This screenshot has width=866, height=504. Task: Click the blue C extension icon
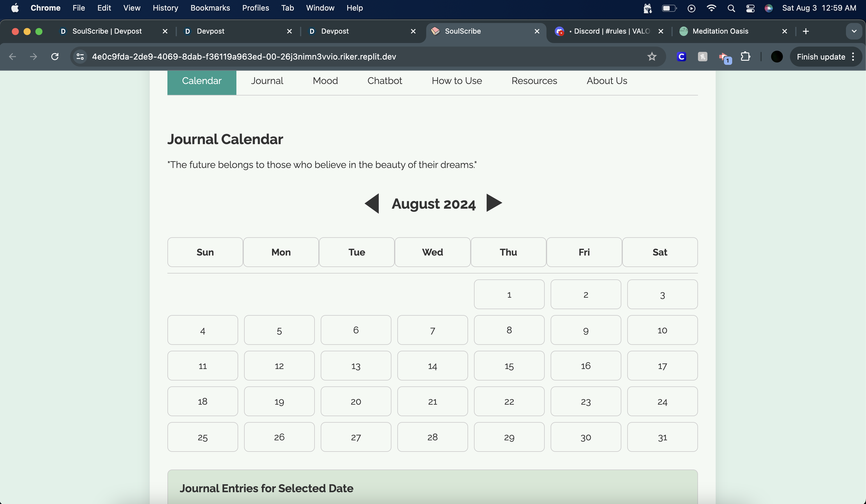tap(681, 57)
